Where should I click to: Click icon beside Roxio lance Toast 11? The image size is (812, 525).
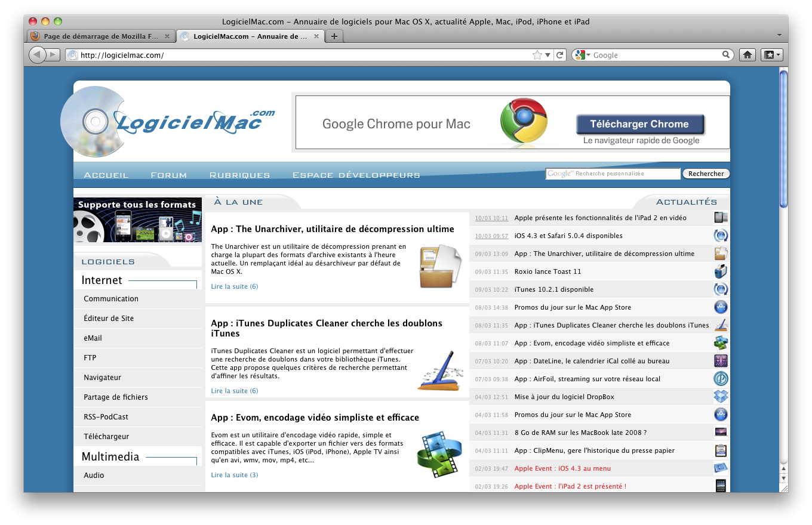click(721, 271)
